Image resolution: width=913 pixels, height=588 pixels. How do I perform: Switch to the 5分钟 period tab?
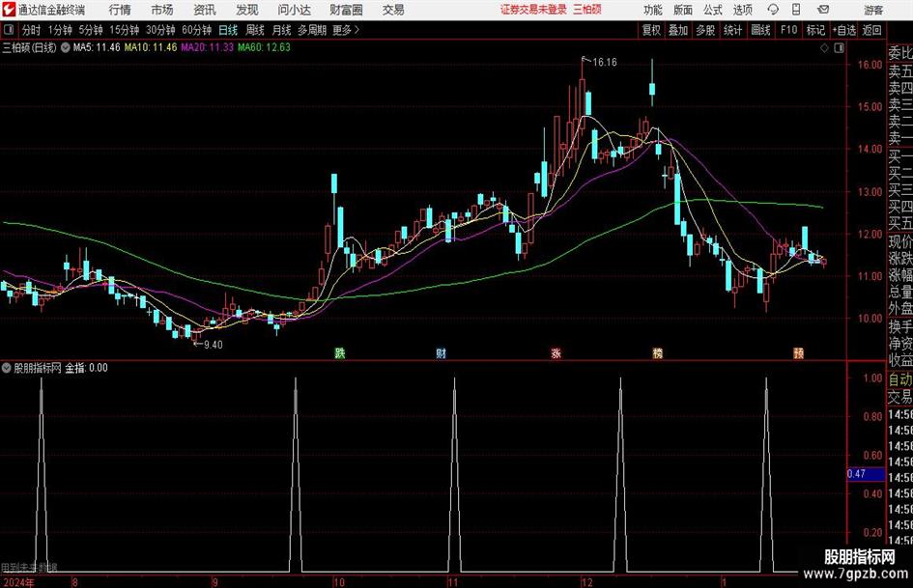pyautogui.click(x=91, y=30)
